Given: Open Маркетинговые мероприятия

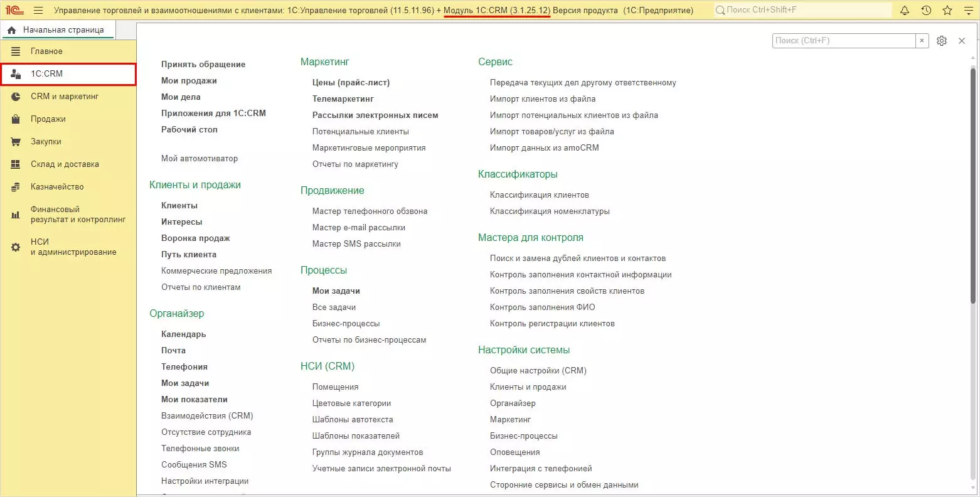Looking at the screenshot, I should (x=369, y=148).
